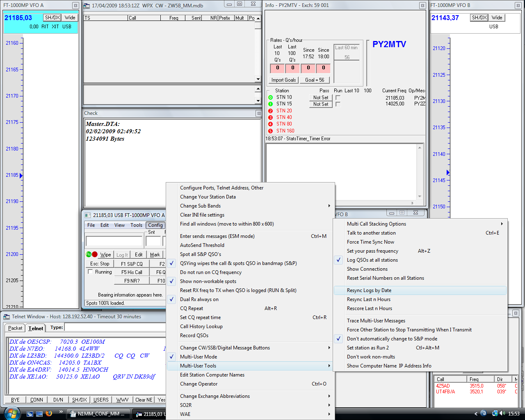The height and width of the screenshot is (420, 525).
Task: Click SH/DX button in VFO A bandmap
Action: 52,18
